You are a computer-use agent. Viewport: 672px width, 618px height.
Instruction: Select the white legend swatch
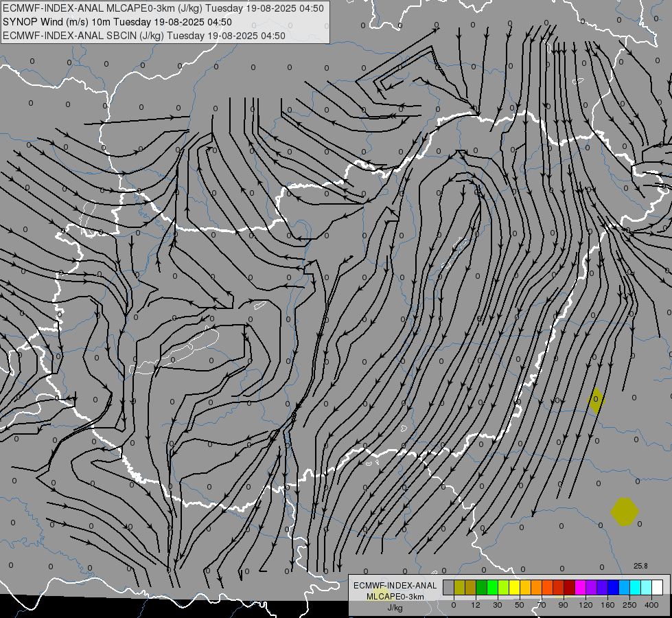click(x=658, y=587)
